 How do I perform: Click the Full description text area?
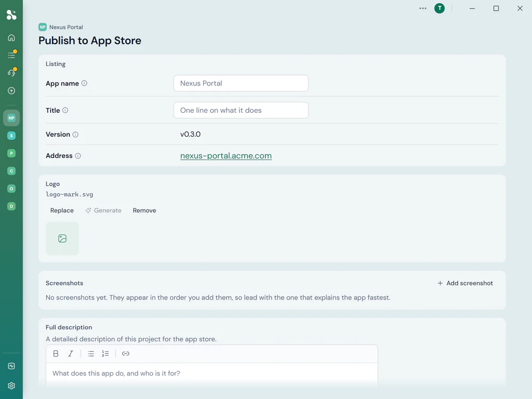point(212,373)
